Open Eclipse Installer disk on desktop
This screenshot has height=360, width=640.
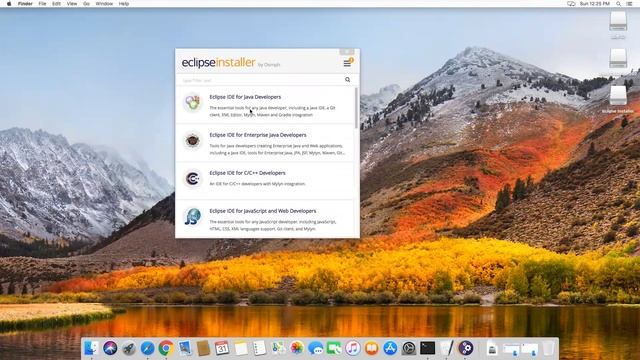click(x=618, y=98)
